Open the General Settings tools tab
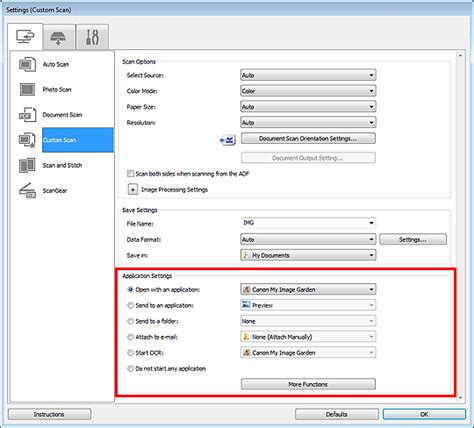 [x=92, y=37]
